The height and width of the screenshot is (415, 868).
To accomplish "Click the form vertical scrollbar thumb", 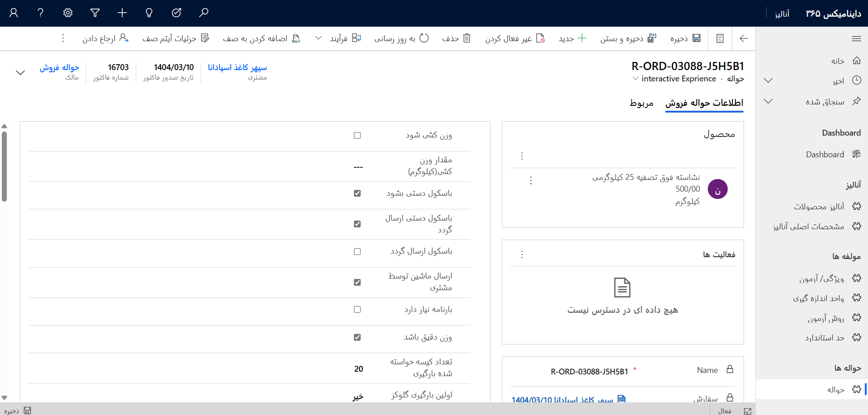I will pyautogui.click(x=5, y=165).
